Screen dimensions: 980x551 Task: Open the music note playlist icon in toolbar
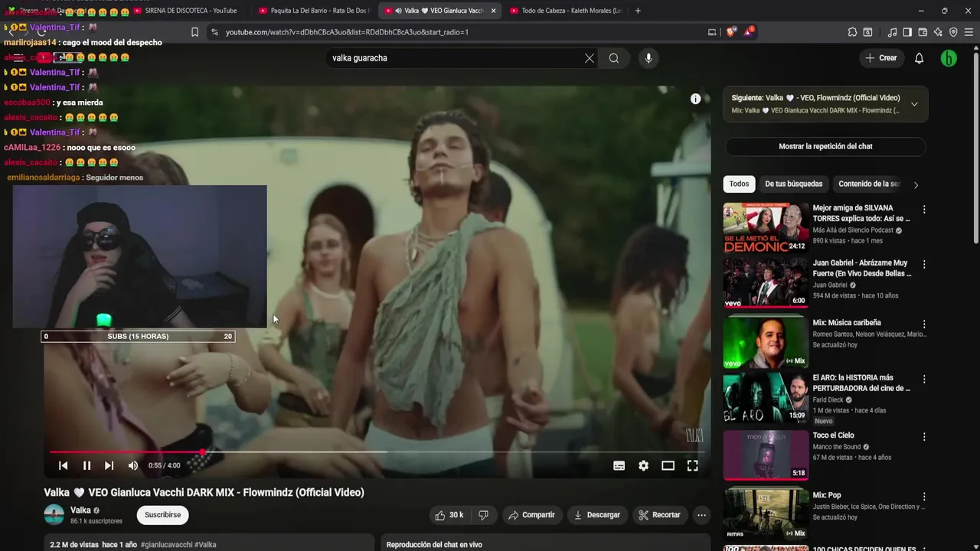coord(892,32)
